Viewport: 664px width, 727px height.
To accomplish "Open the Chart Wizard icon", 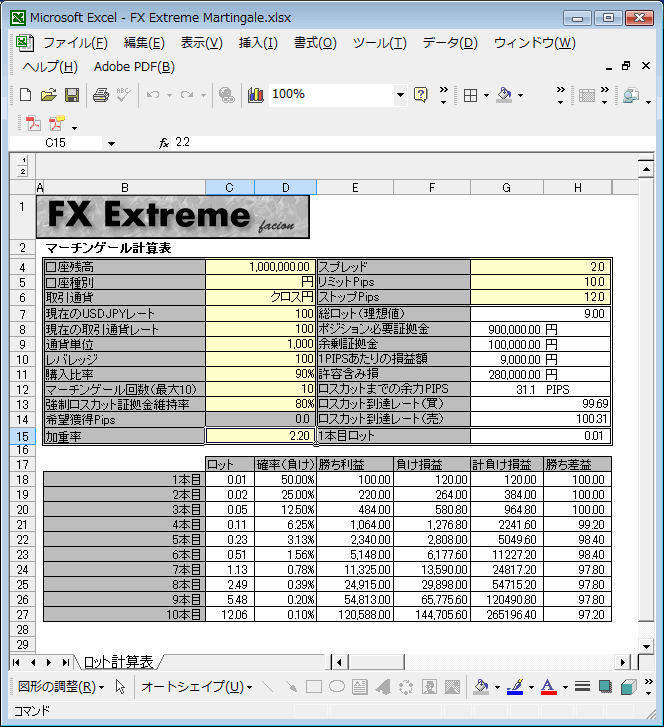I will point(255,95).
